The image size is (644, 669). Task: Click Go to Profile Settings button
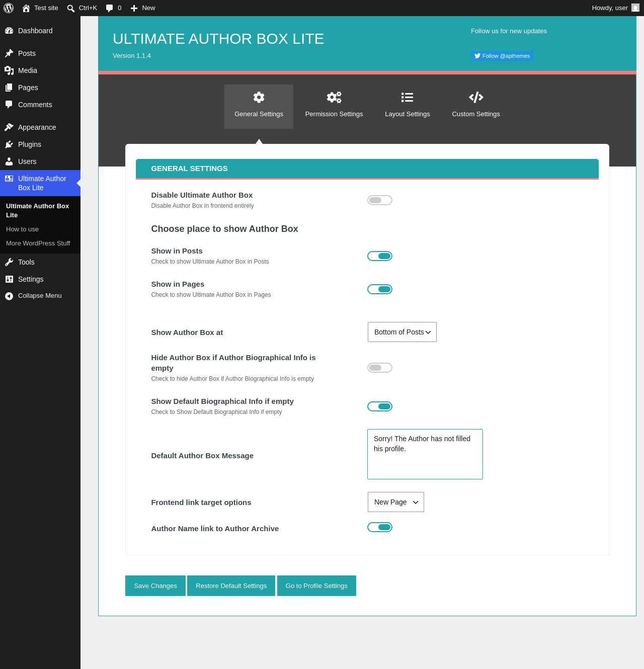click(316, 586)
